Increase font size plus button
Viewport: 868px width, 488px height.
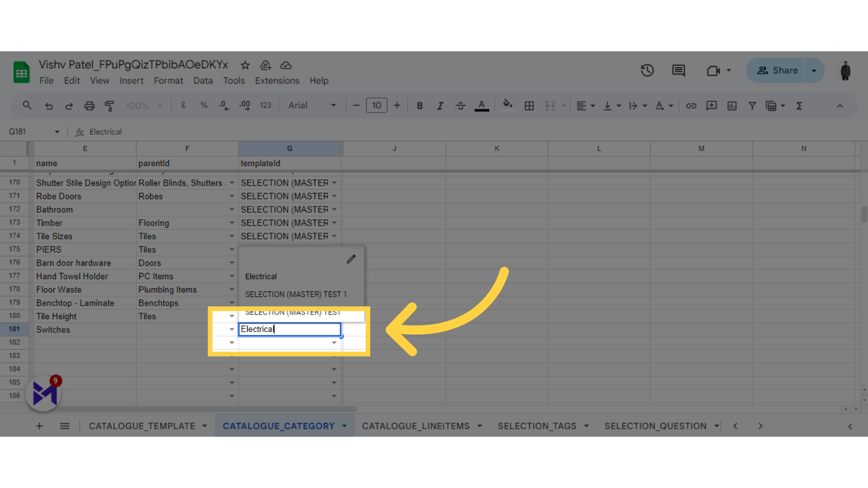pyautogui.click(x=397, y=106)
